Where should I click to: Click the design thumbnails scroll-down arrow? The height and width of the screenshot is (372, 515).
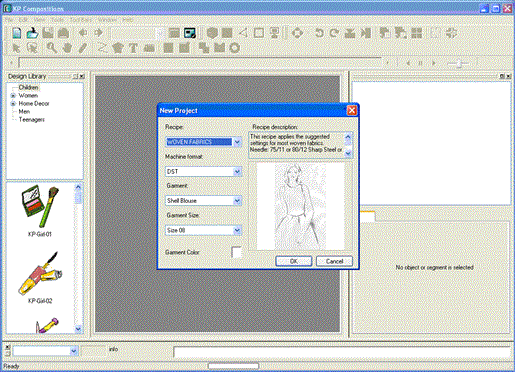(78, 329)
